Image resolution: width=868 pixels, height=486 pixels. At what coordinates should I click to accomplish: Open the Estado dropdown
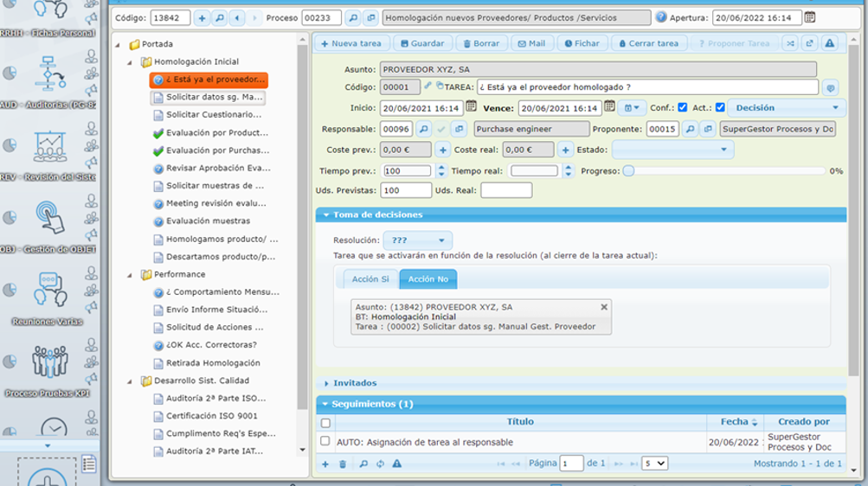(x=672, y=150)
